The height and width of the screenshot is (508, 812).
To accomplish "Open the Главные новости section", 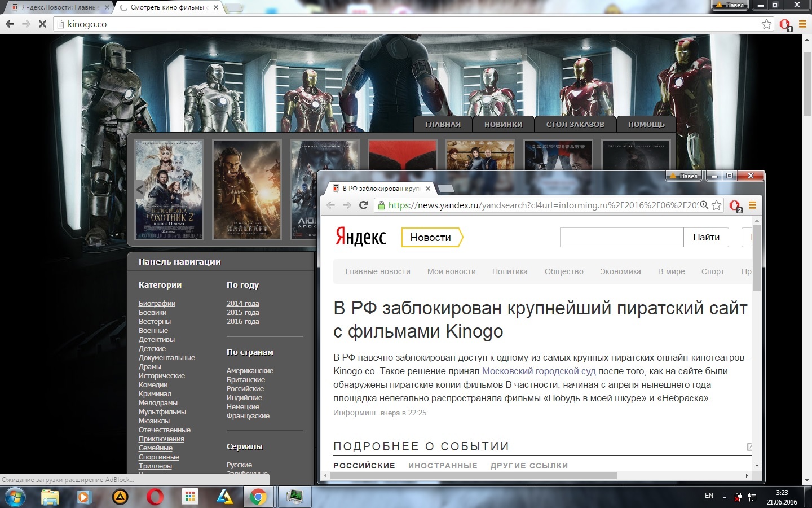I will (378, 271).
